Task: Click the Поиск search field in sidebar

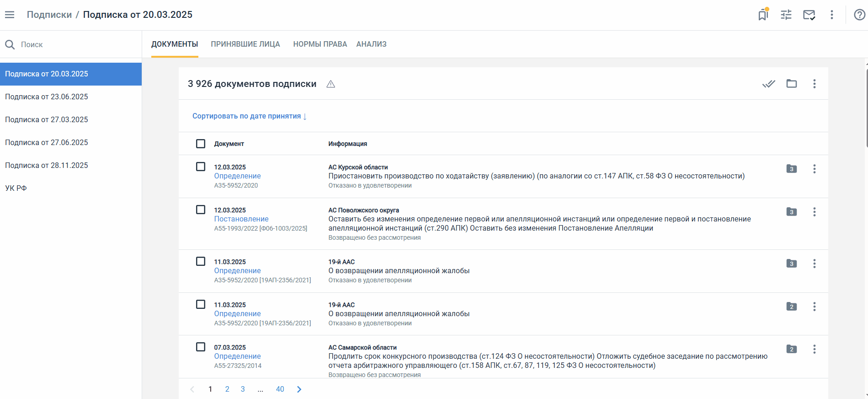Action: point(73,44)
